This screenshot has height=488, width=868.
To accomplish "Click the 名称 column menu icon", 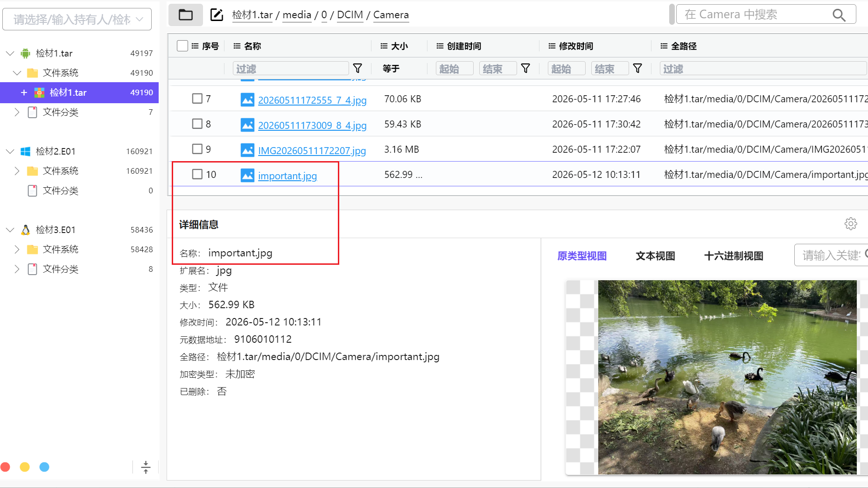I will (x=237, y=46).
